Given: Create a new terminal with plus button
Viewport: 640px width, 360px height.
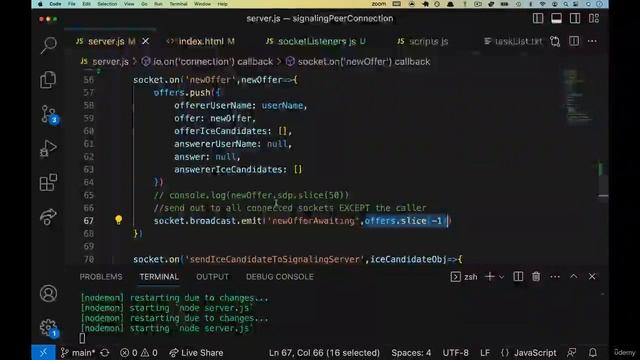Looking at the screenshot, I should point(489,277).
